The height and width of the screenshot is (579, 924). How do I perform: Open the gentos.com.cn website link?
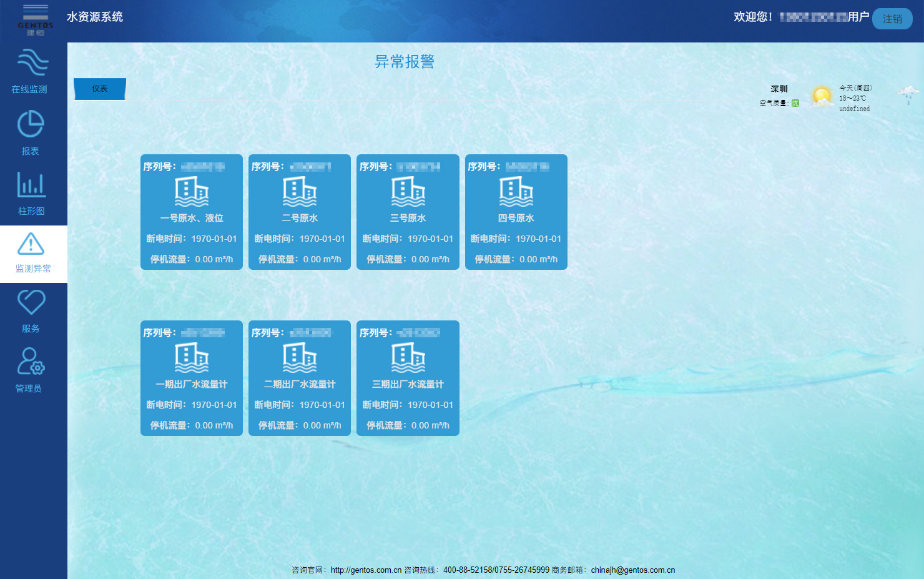tap(366, 570)
